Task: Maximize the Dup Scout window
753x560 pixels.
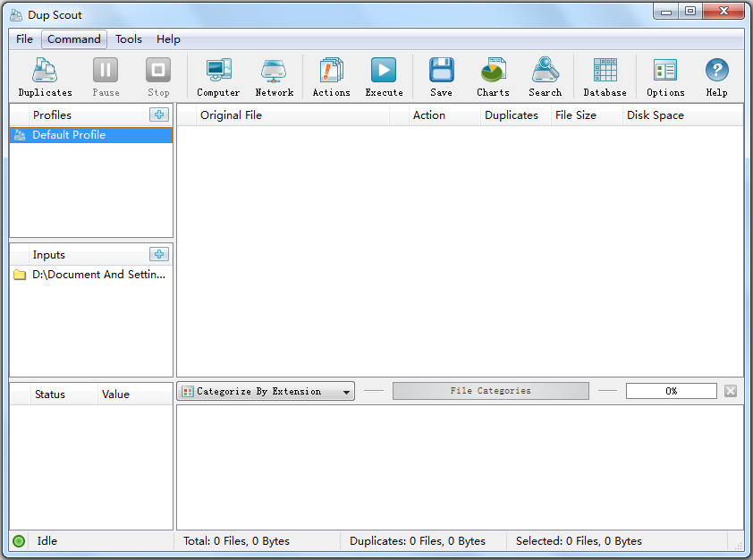Action: 690,12
